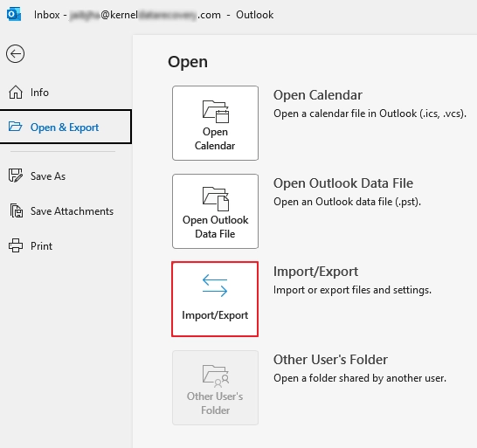Click 'Import or export files and settings.' text
477x448 pixels.
click(x=352, y=290)
